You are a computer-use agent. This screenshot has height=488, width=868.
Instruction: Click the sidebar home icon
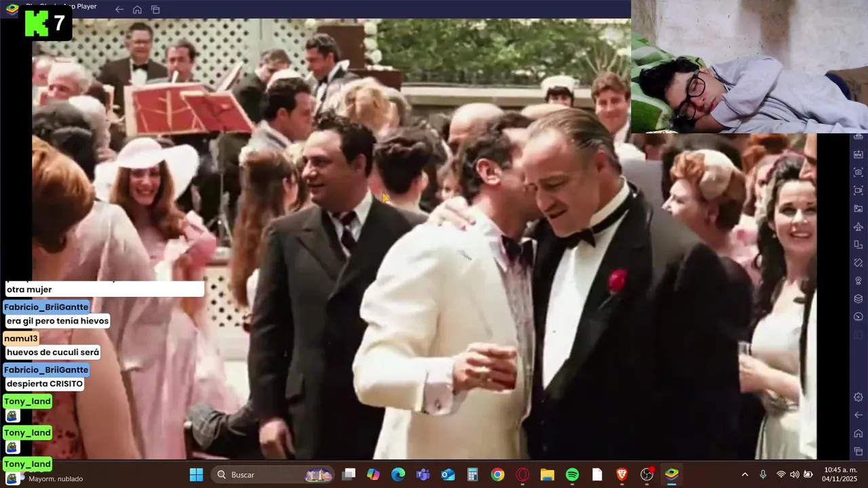point(858,433)
